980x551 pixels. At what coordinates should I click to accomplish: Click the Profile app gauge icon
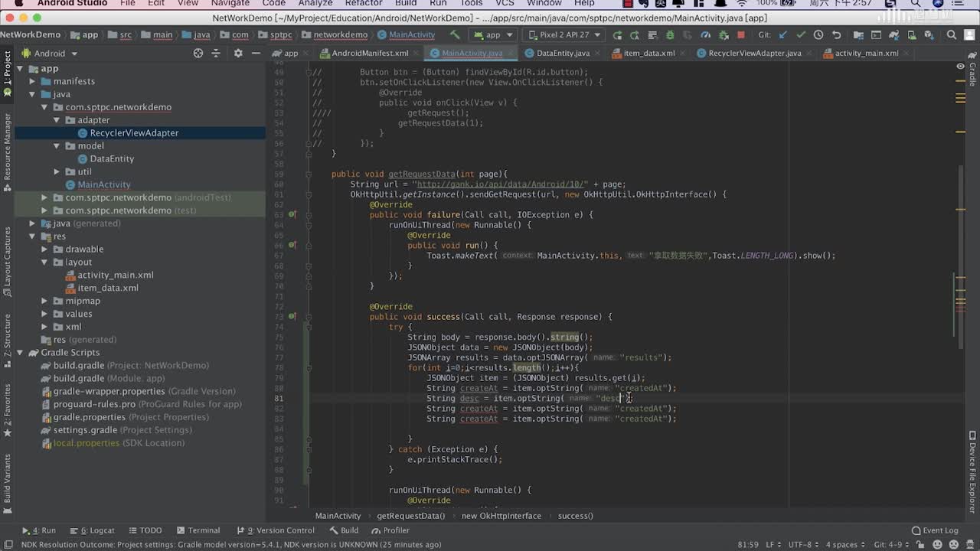tap(705, 34)
